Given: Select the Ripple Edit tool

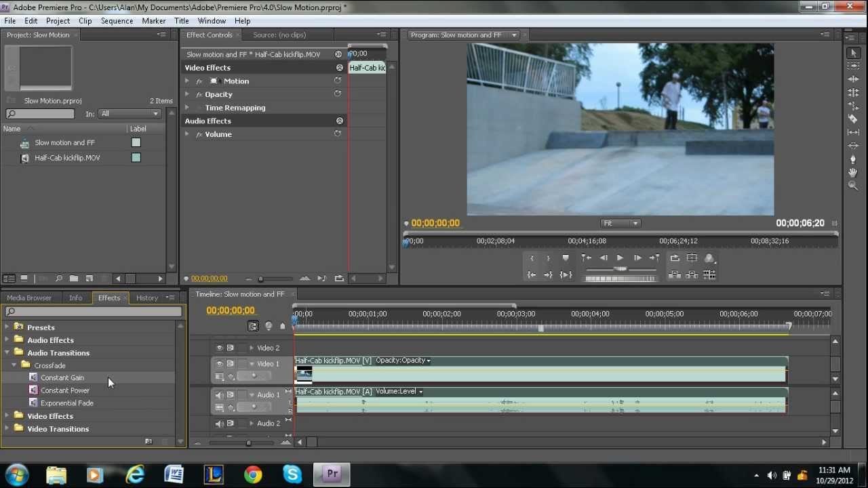Looking at the screenshot, I should [x=854, y=79].
